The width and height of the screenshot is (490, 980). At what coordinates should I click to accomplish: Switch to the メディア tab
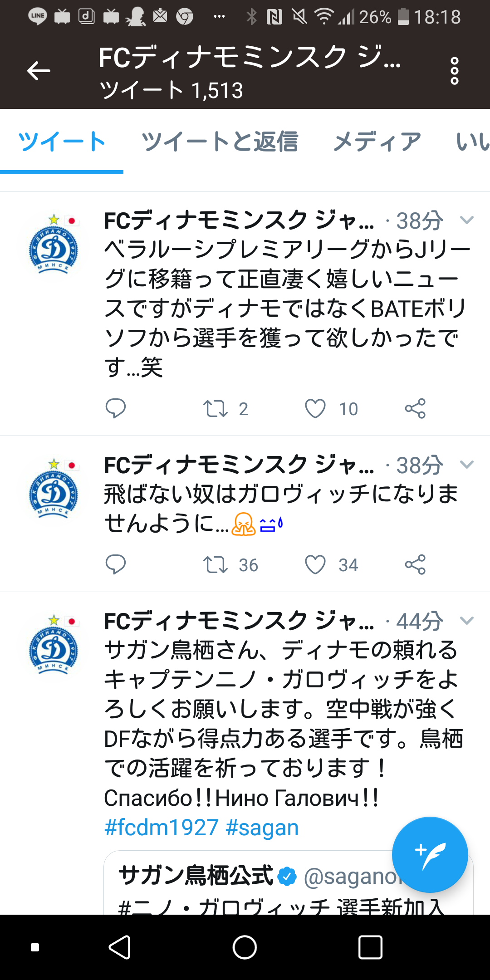pos(377,142)
